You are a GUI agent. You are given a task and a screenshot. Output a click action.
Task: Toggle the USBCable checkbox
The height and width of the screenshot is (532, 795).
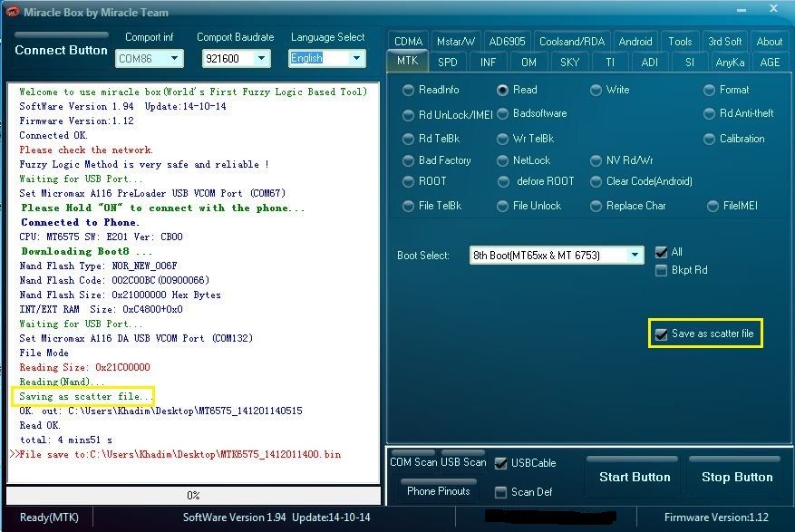(500, 464)
